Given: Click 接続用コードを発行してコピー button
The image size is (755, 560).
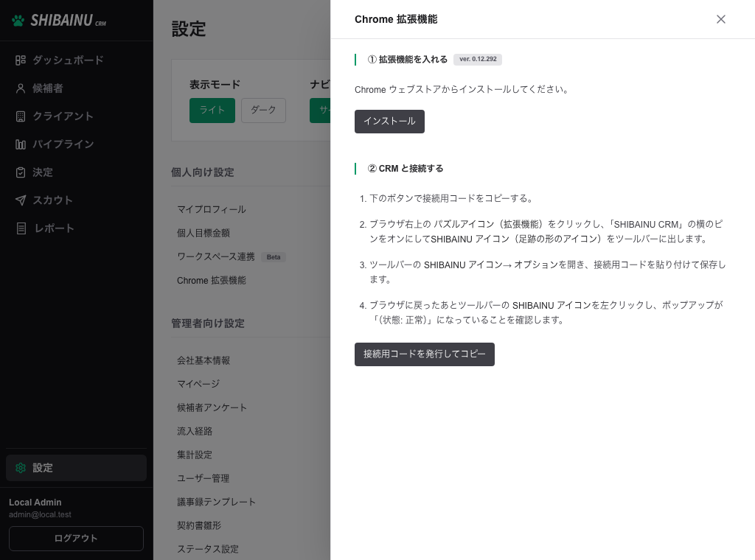Looking at the screenshot, I should tap(424, 354).
